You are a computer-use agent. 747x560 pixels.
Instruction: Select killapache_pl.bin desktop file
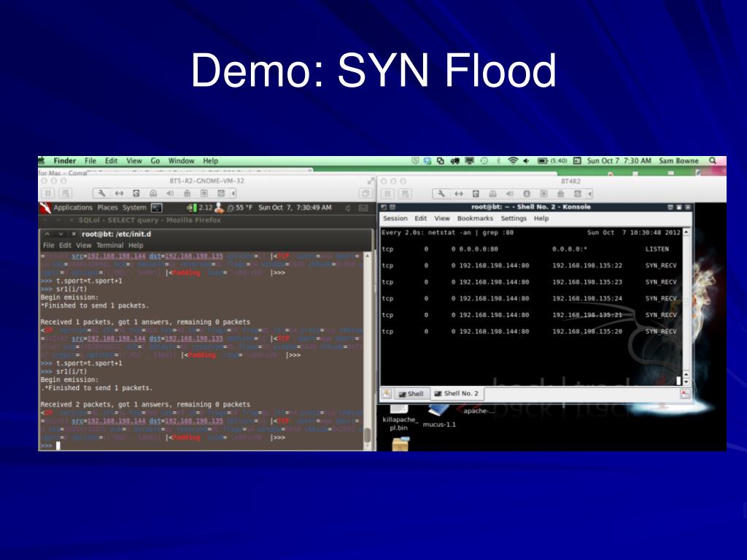[399, 418]
